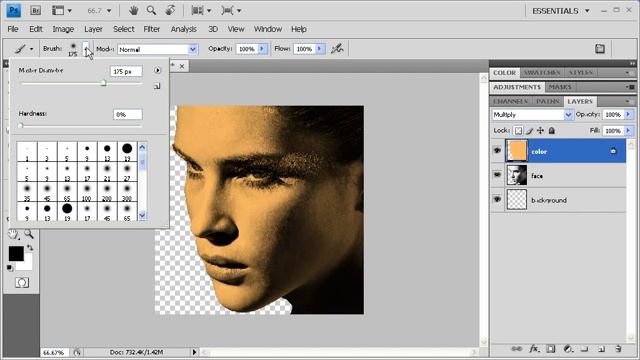Toggle lock transparent pixels
Image resolution: width=640 pixels, height=360 pixels.
pyautogui.click(x=518, y=131)
